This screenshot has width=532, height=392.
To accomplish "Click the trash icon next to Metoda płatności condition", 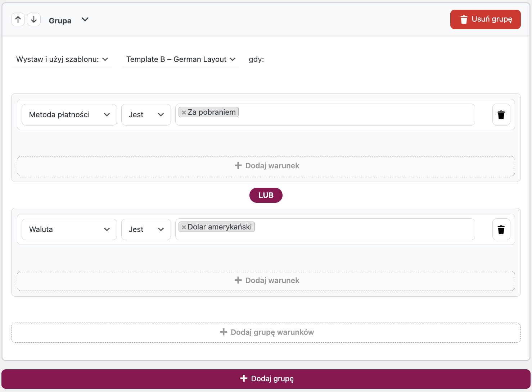I will [501, 114].
